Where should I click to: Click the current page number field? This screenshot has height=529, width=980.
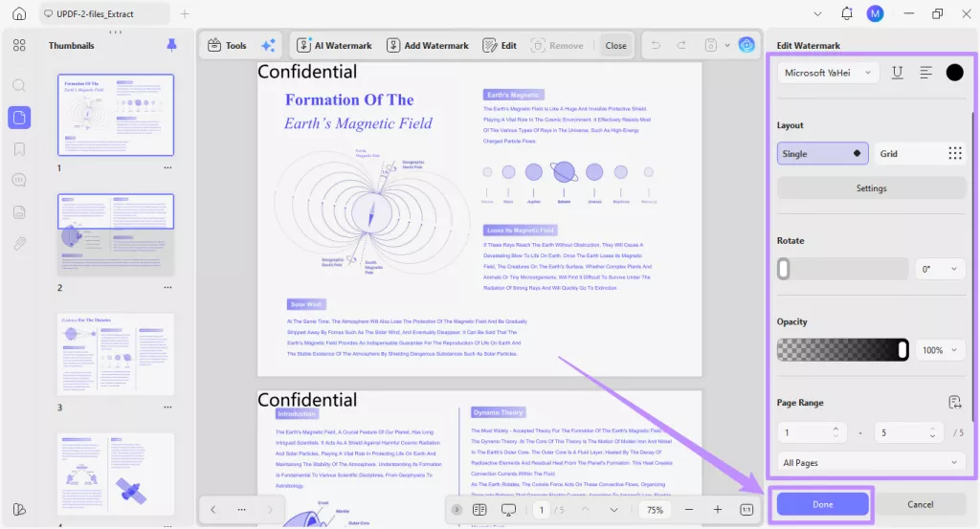coord(542,510)
